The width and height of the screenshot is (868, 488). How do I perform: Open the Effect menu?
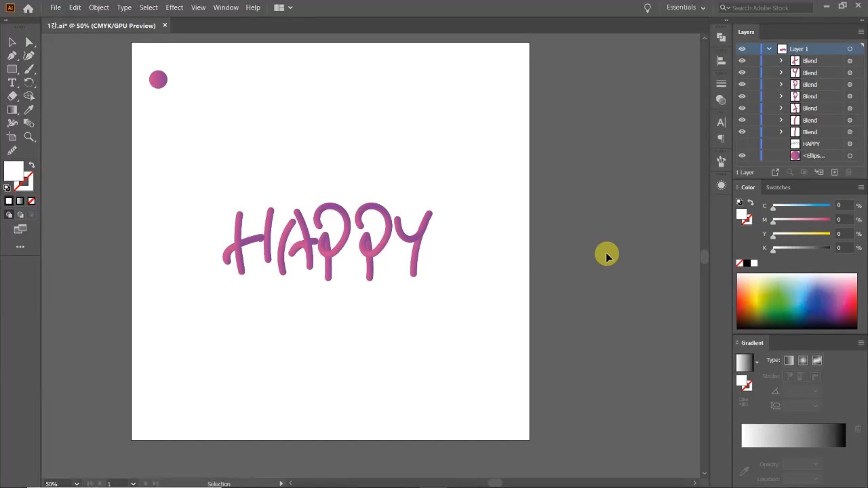click(174, 7)
